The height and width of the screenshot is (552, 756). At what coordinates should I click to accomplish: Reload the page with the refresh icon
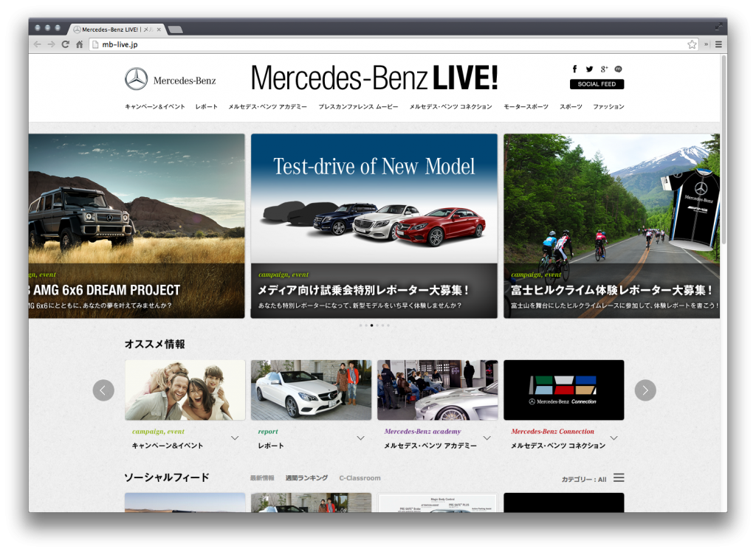[x=65, y=44]
